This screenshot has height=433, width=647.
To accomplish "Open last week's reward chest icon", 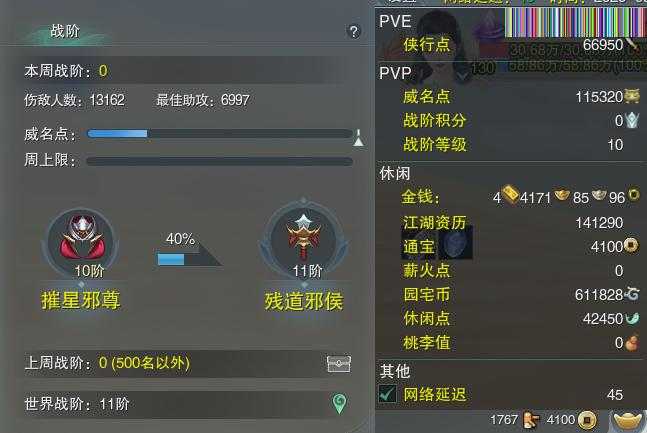I will pos(339,364).
